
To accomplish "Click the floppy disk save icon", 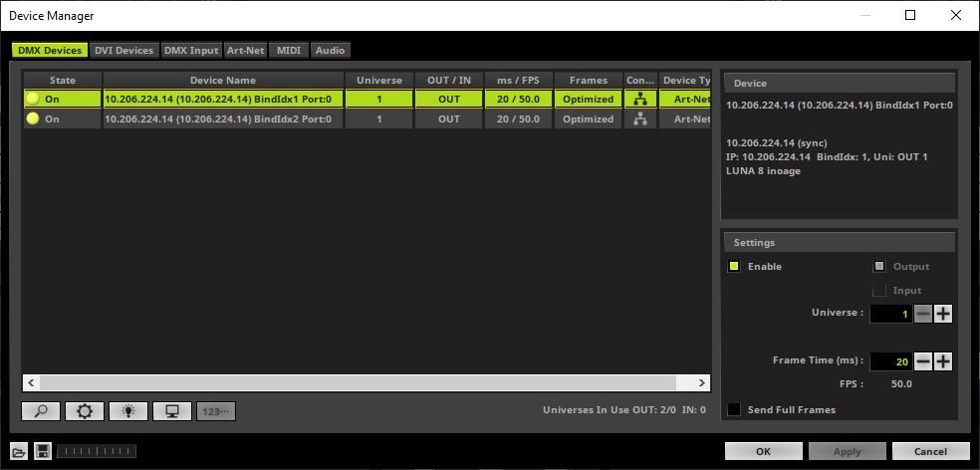I will point(43,451).
